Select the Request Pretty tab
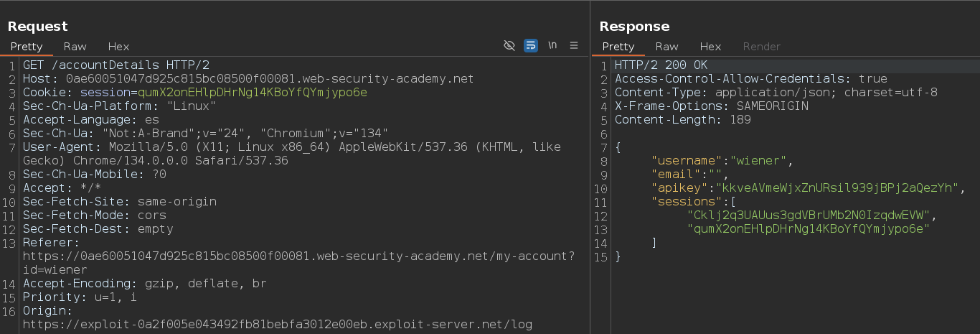Viewport: 980px width, 334px height. (x=27, y=46)
